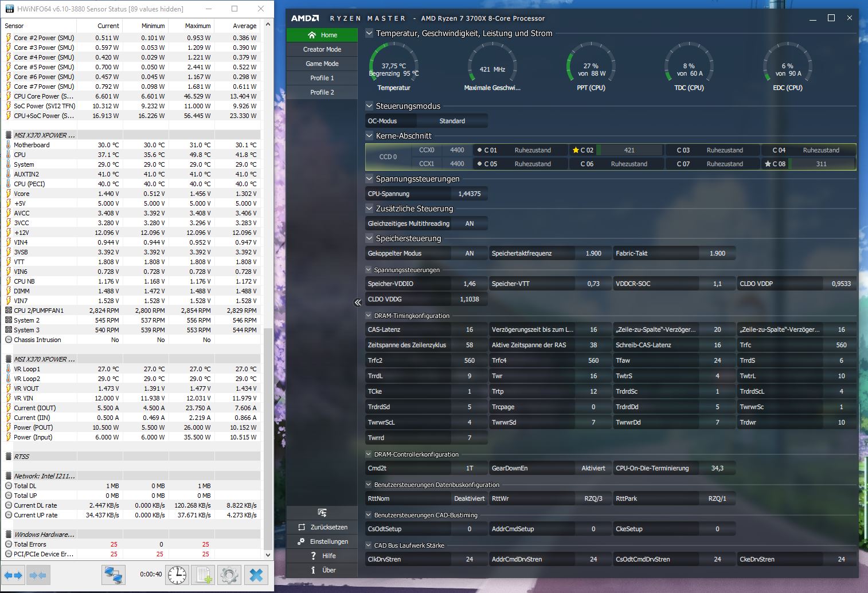Click the Current column header in HWiNFO
This screenshot has height=593, width=868.
point(100,26)
